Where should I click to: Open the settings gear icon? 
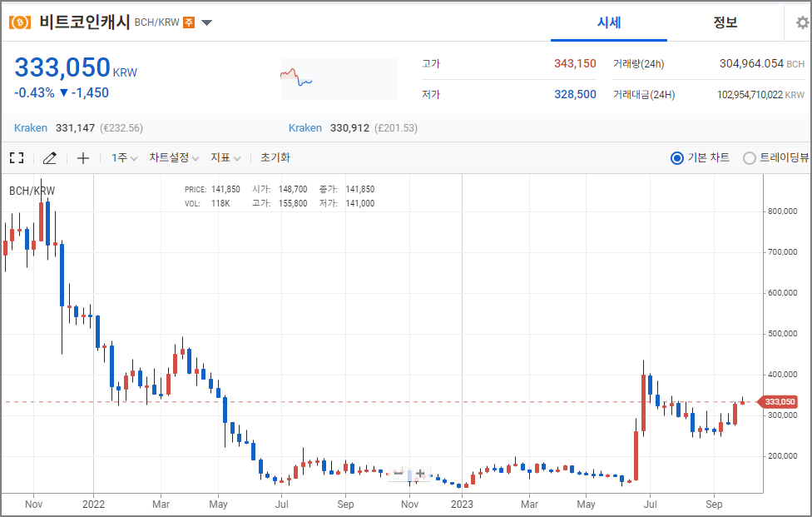pyautogui.click(x=802, y=22)
